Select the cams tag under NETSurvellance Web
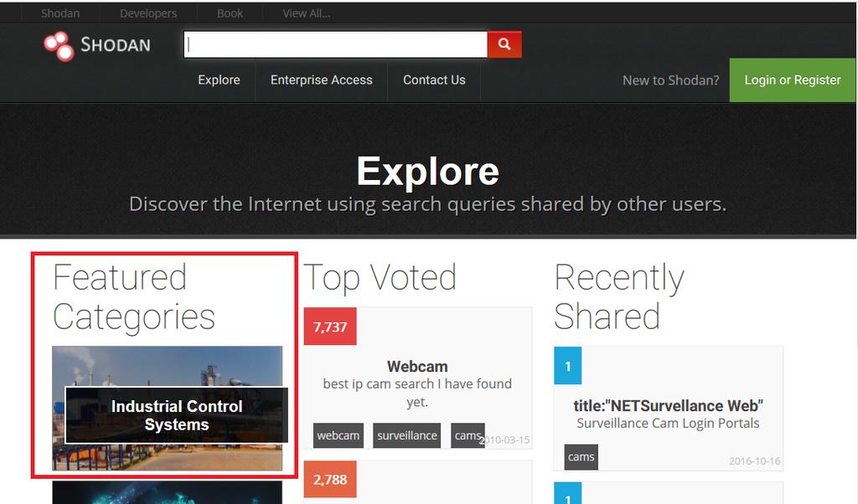 coord(581,457)
